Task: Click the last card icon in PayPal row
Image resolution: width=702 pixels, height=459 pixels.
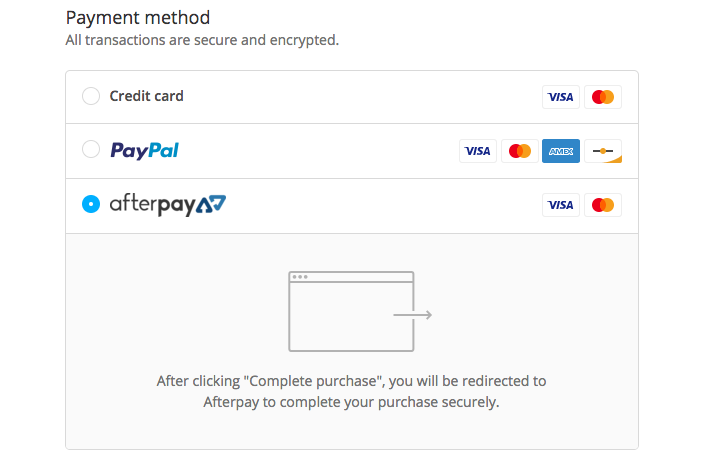Action: tap(602, 151)
